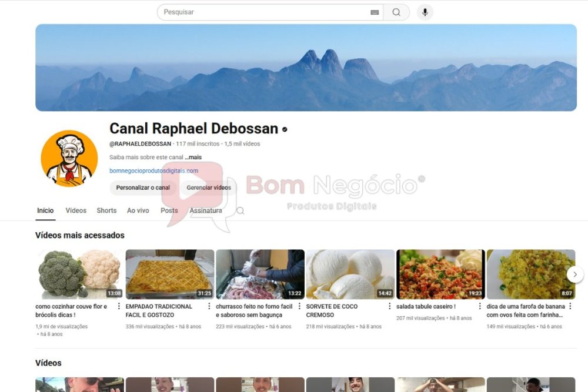
Task: Click the @RAPHAELDEBOSSAN handle text
Action: click(x=141, y=144)
